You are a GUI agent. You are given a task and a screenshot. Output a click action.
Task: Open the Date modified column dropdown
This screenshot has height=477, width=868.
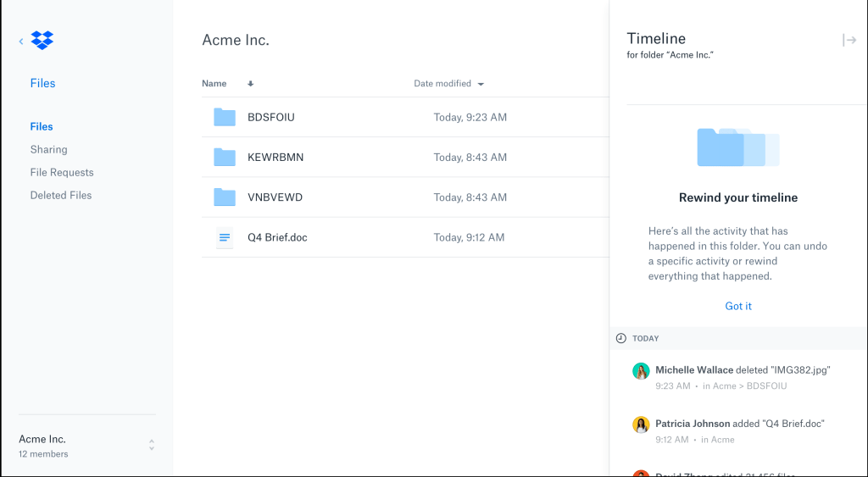[481, 84]
